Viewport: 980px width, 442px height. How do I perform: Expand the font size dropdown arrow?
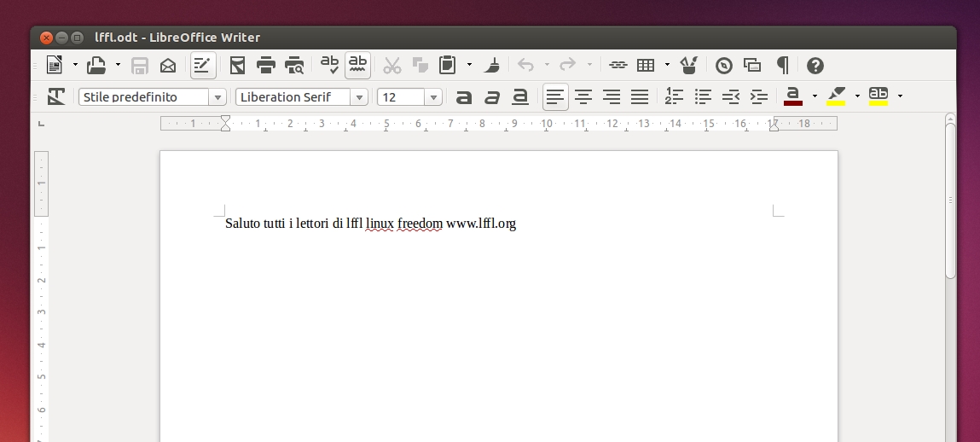[x=434, y=97]
